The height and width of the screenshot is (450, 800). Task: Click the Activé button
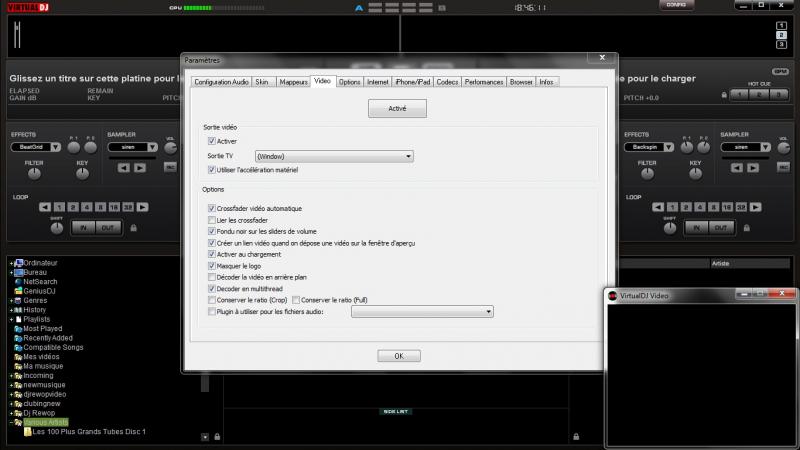pos(397,108)
